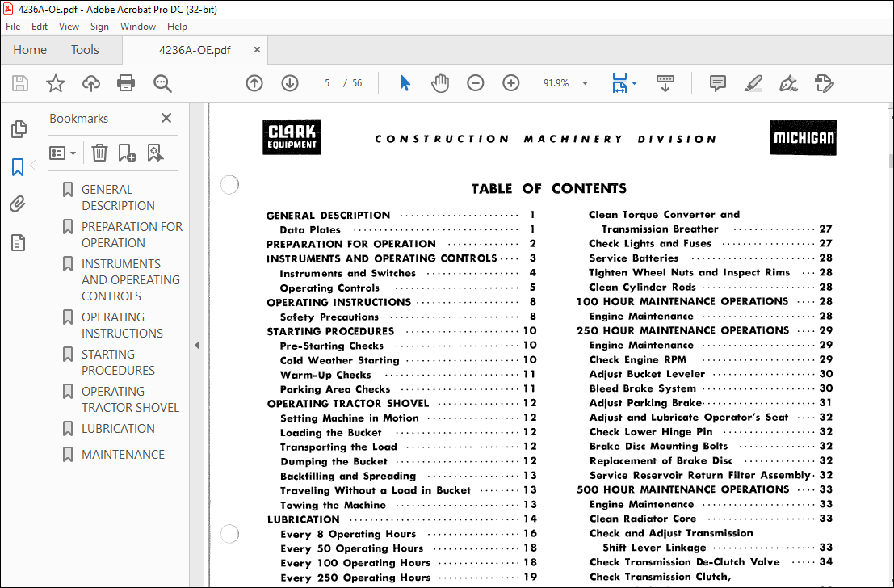Click 'Adjust Parking Brake' contents entry
The width and height of the screenshot is (894, 588).
click(x=644, y=403)
